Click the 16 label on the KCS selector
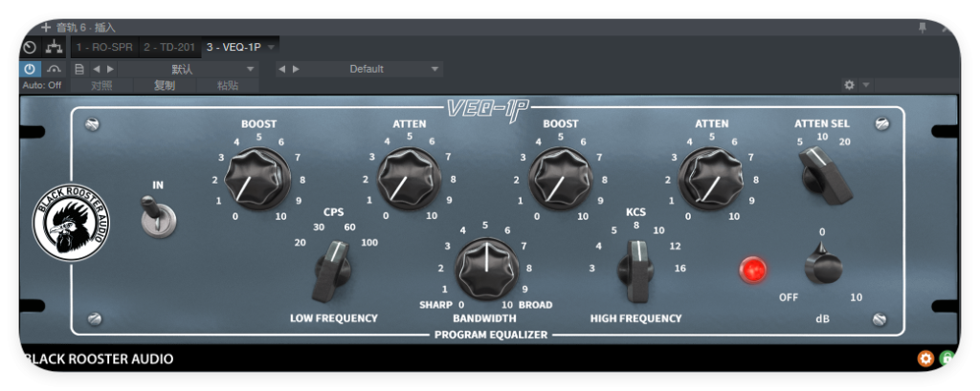Screen dimensions: 980x391 [x=680, y=268]
